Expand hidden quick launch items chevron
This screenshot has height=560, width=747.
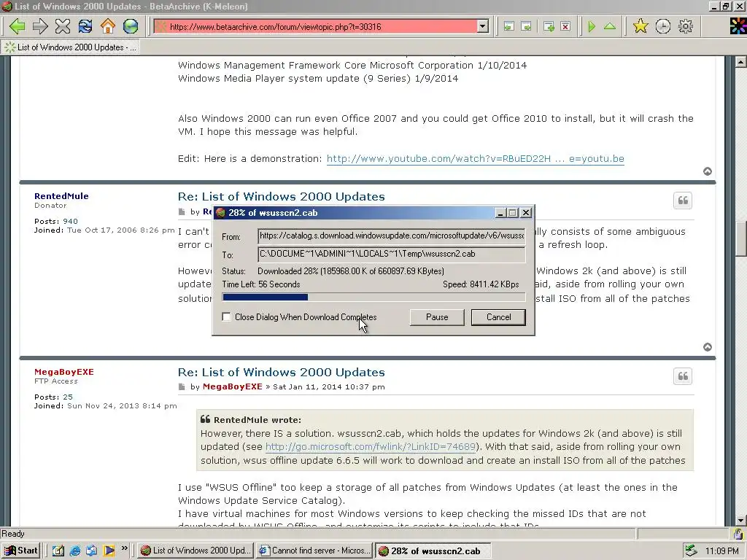pyautogui.click(x=124, y=548)
